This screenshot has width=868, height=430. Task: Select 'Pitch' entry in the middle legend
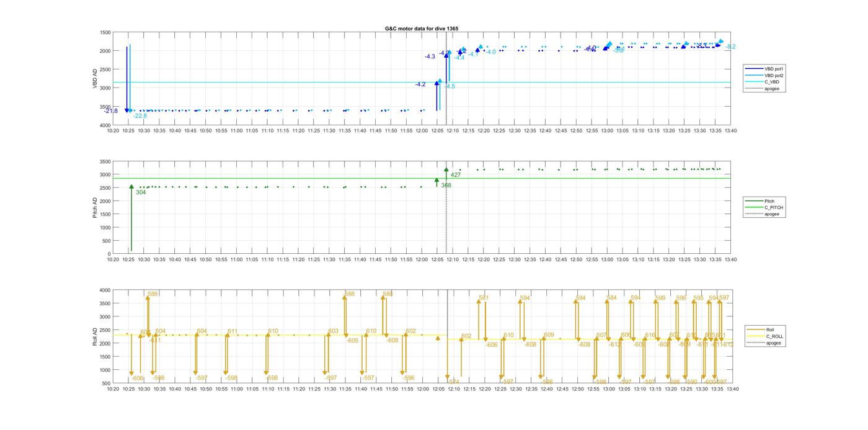click(x=769, y=200)
